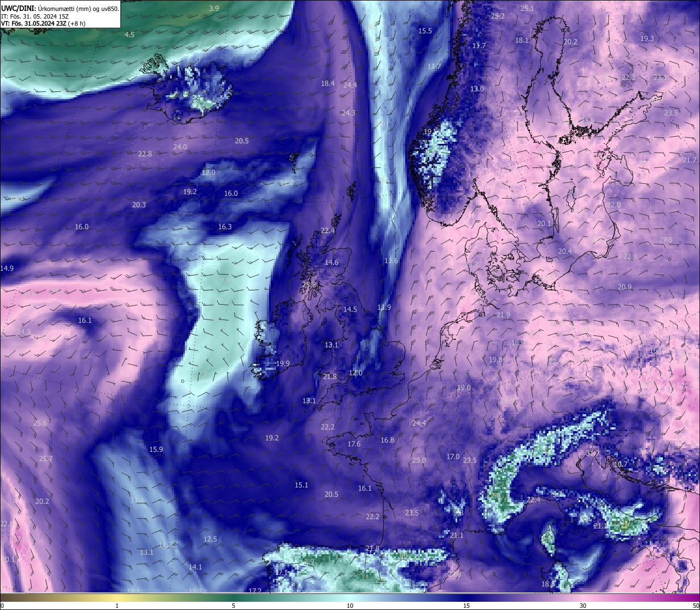Click the map value 16.3

[225, 227]
